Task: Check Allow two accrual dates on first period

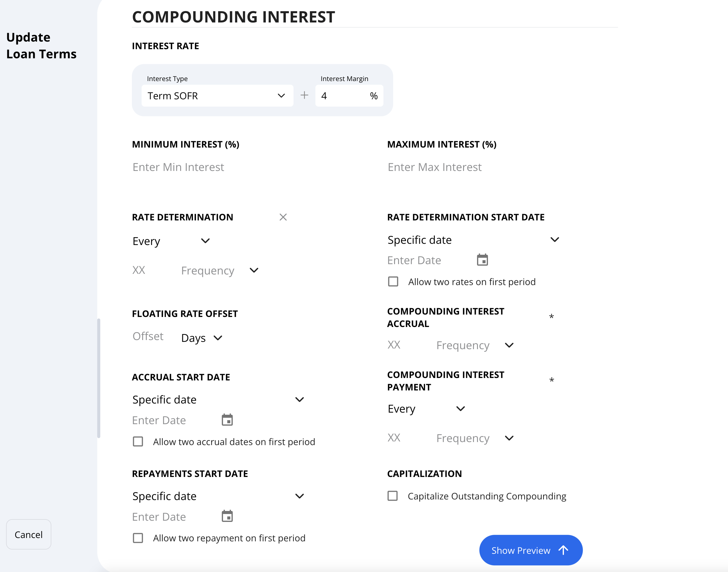Action: tap(138, 442)
